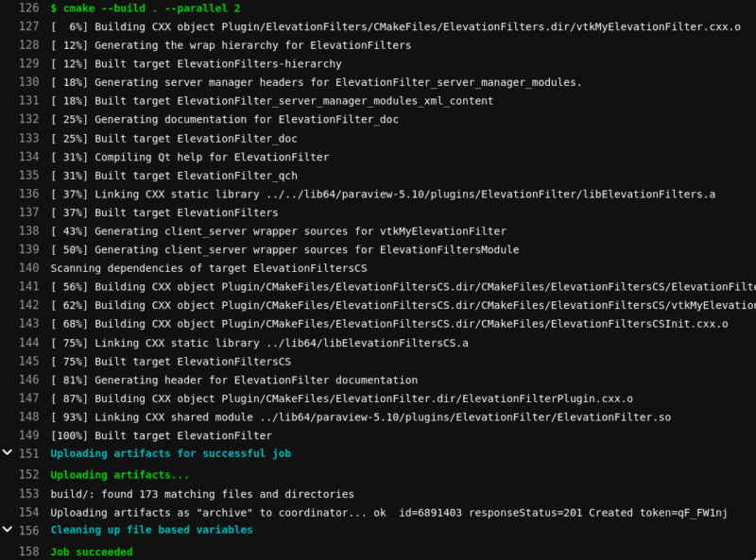Click line number 149 showing '[100%] Built target'

pos(29,435)
